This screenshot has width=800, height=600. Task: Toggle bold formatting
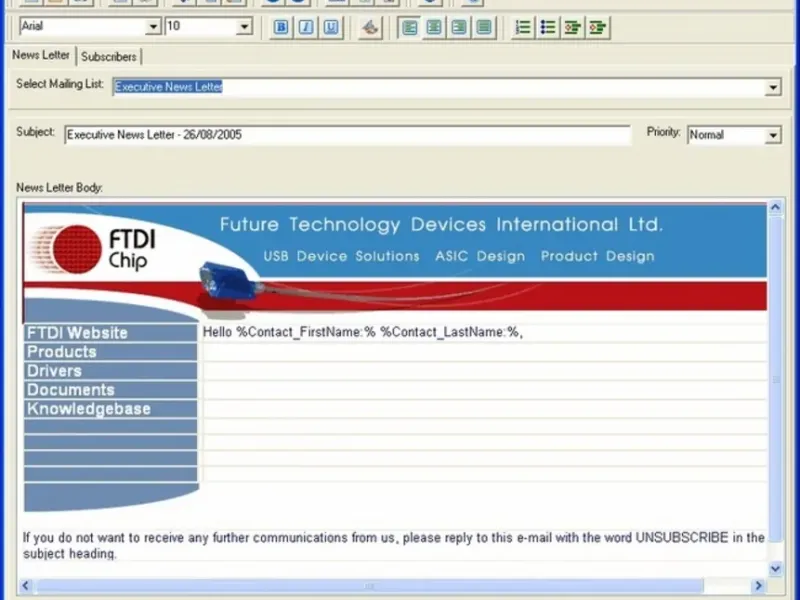coord(281,27)
